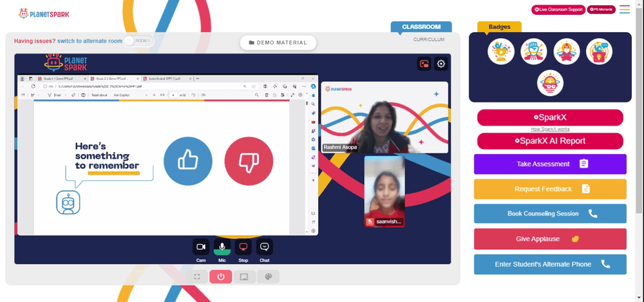
Task: Click the switch to alternate room link
Action: point(90,41)
